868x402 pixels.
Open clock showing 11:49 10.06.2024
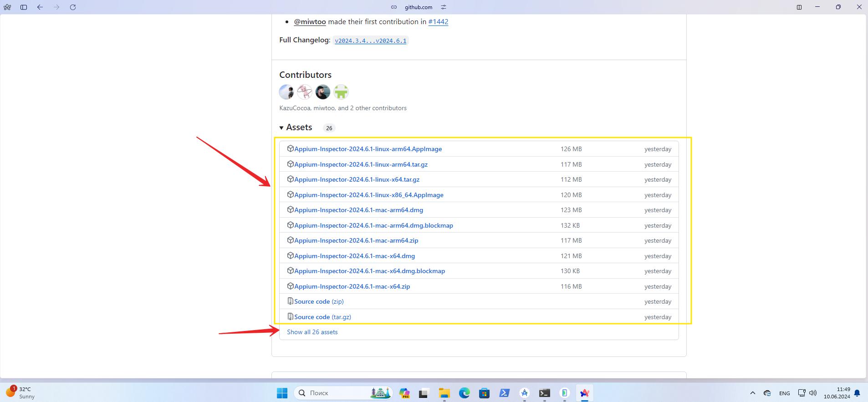tap(837, 393)
